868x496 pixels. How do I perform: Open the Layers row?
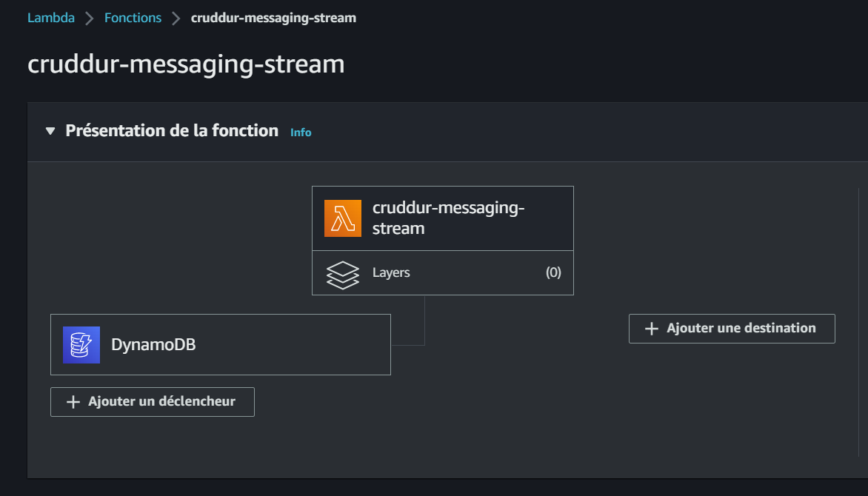[x=443, y=273]
